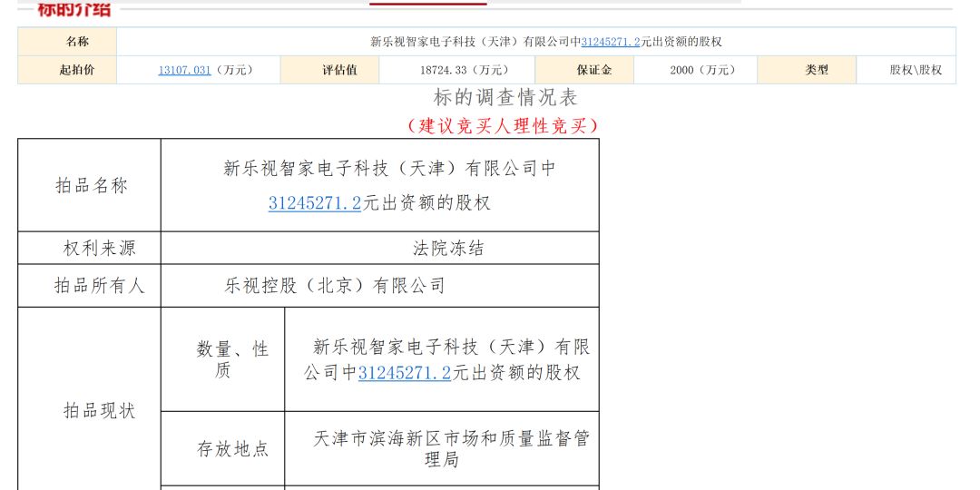
Task: Click the 31245271.2 link in 数量、性质 row
Action: point(405,373)
